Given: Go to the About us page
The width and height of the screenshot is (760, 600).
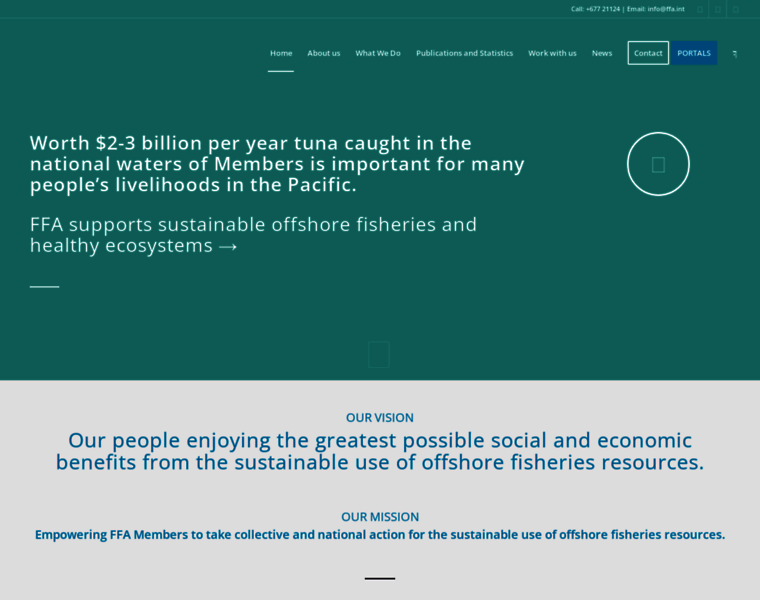Looking at the screenshot, I should [324, 53].
